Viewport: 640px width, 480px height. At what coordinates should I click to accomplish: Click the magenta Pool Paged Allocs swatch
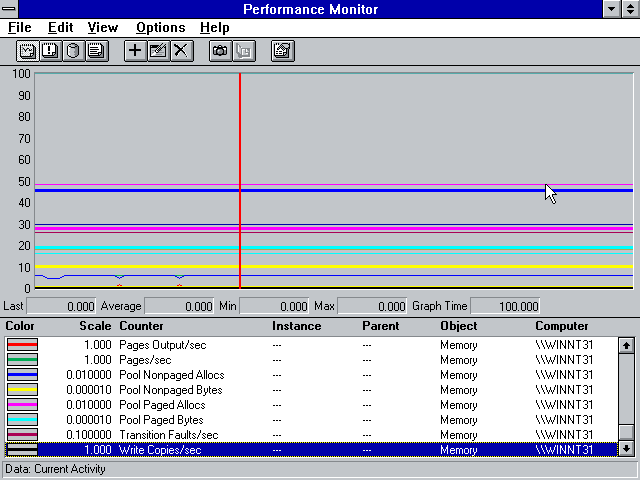click(22, 405)
